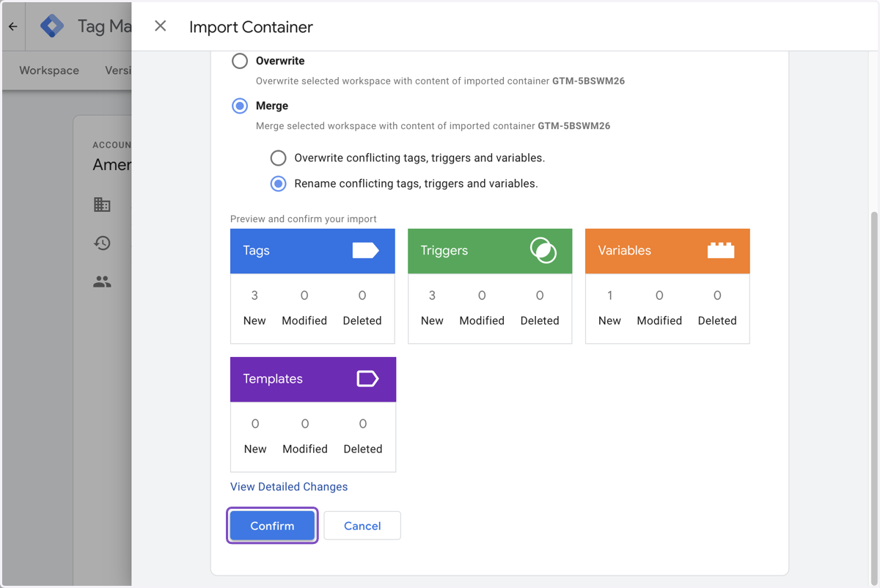Viewport: 880px width, 588px height.
Task: Click the Tags card label icon
Action: coord(365,251)
